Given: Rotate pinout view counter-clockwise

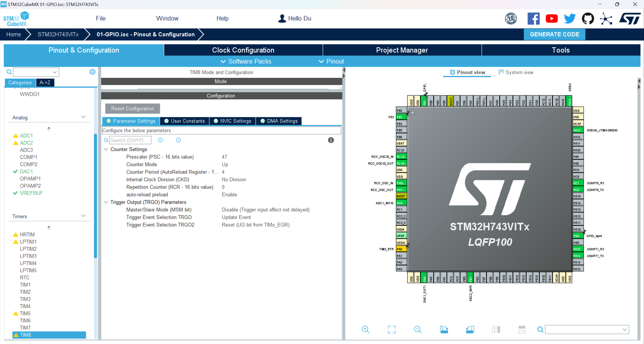Looking at the screenshot, I should point(470,329).
